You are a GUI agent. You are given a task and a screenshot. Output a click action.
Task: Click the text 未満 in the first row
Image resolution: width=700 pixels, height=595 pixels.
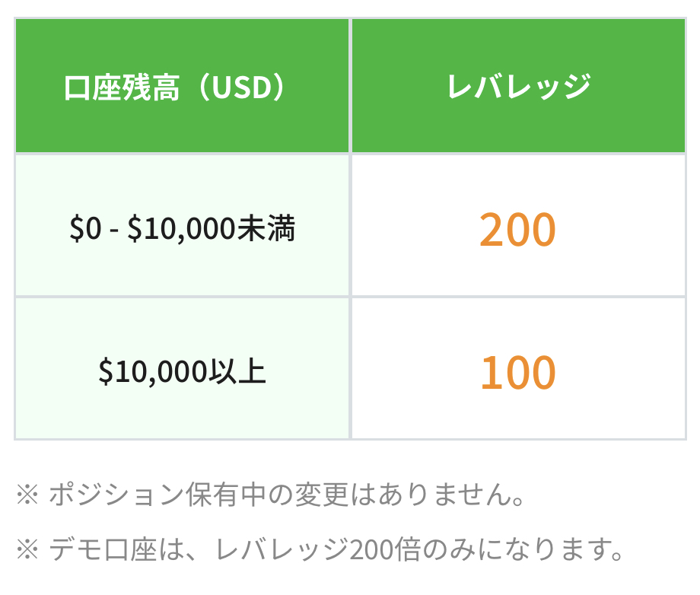(266, 228)
